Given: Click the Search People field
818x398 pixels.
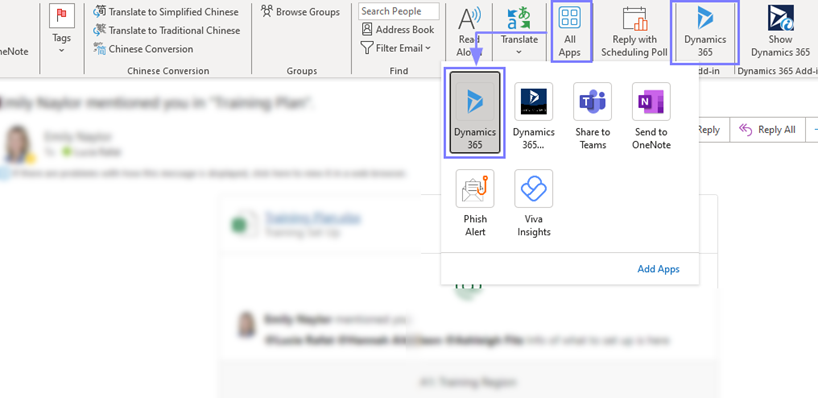Looking at the screenshot, I should (399, 11).
